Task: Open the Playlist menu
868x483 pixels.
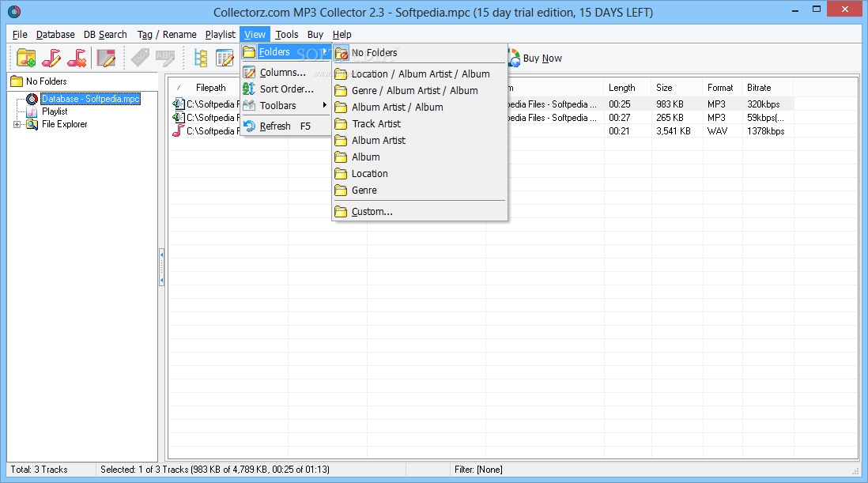Action: (221, 34)
